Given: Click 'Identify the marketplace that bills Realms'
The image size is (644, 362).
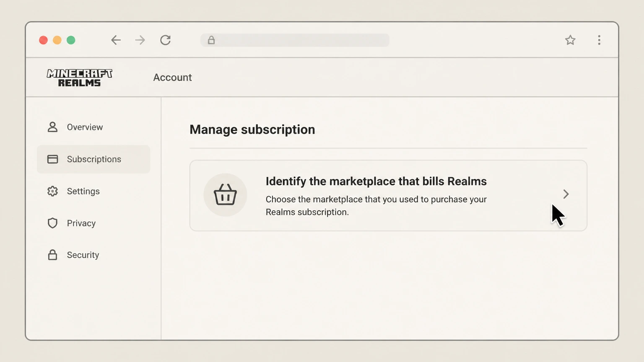Looking at the screenshot, I should (376, 181).
